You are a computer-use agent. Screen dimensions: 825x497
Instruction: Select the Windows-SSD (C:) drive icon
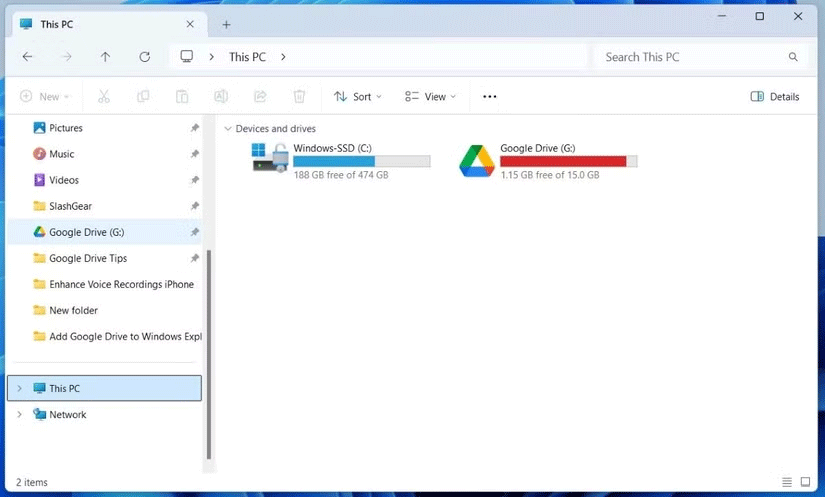point(270,158)
